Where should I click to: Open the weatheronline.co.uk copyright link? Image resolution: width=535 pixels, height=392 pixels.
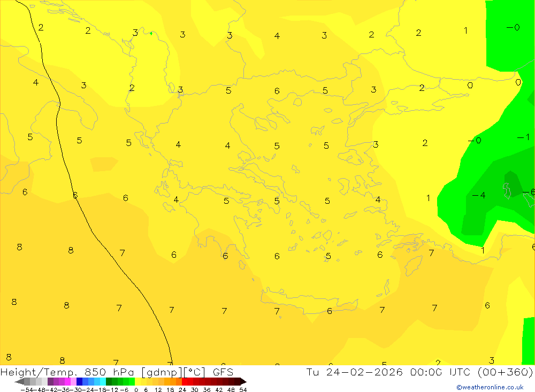pyautogui.click(x=490, y=387)
